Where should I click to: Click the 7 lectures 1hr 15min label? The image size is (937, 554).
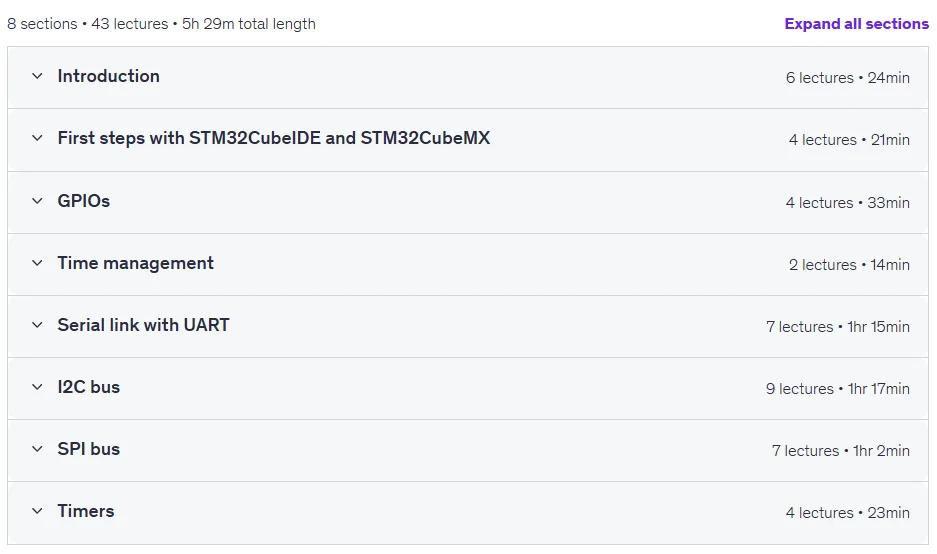click(x=838, y=326)
